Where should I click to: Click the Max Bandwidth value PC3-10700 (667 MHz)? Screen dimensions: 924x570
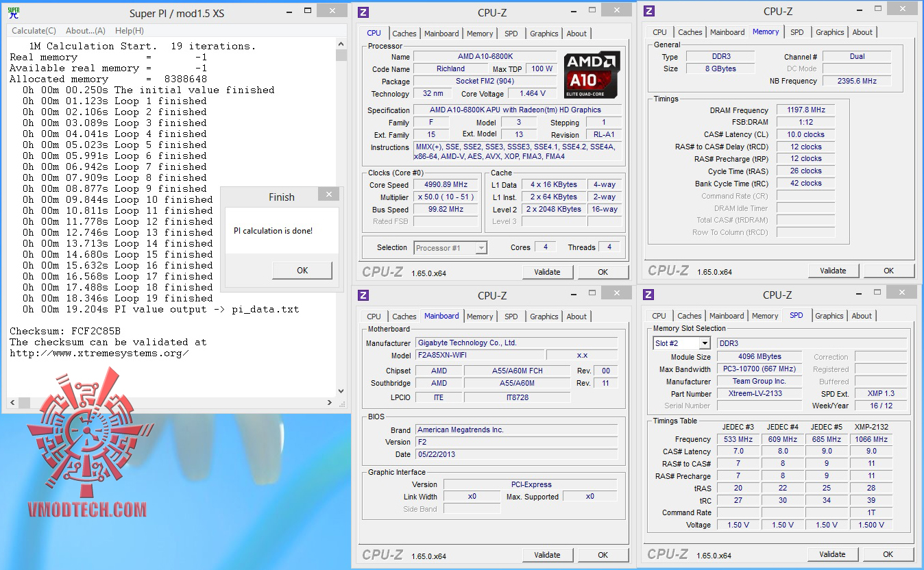(x=759, y=369)
